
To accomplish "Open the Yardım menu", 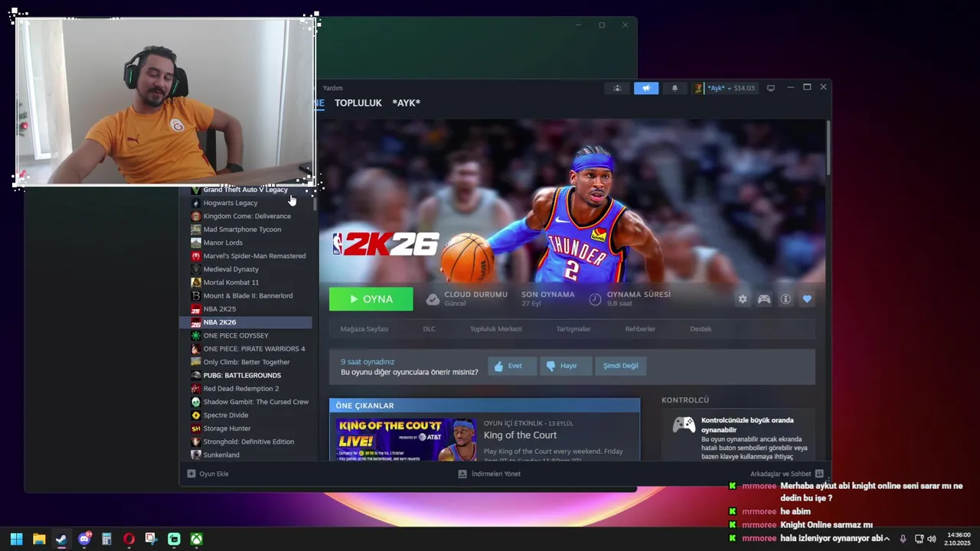I will click(x=332, y=88).
